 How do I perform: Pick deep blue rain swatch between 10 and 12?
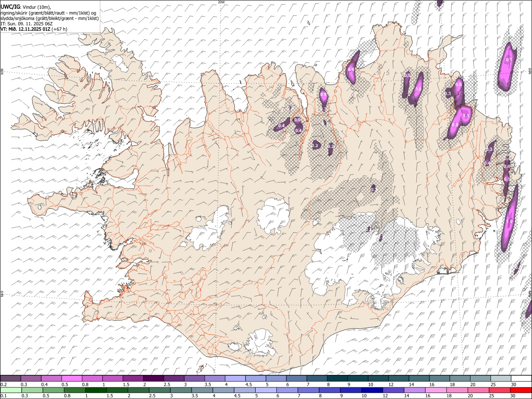pyautogui.click(x=372, y=390)
